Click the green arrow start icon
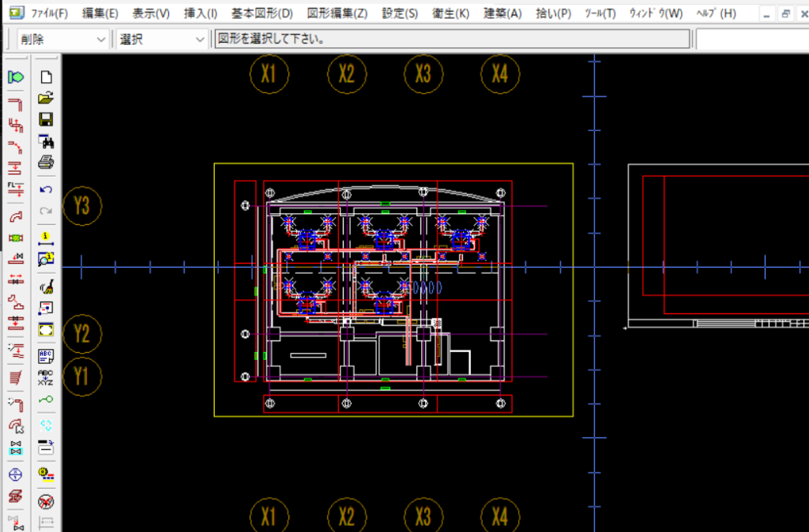809x532 pixels. coord(16,77)
